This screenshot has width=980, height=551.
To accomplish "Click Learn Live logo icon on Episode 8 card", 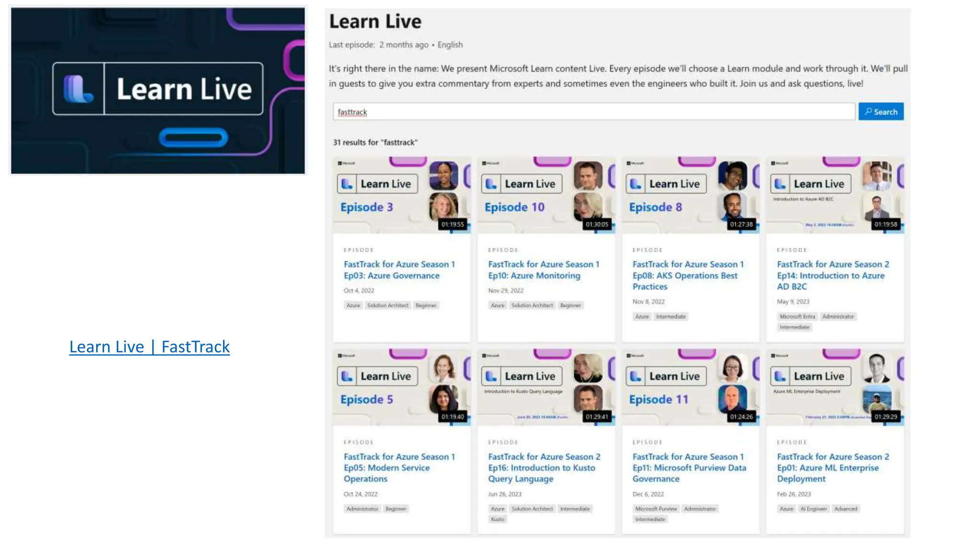I will (x=636, y=184).
